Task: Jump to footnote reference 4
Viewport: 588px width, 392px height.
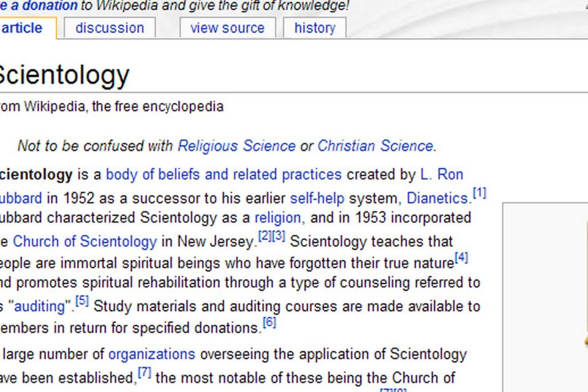Action: [x=461, y=258]
